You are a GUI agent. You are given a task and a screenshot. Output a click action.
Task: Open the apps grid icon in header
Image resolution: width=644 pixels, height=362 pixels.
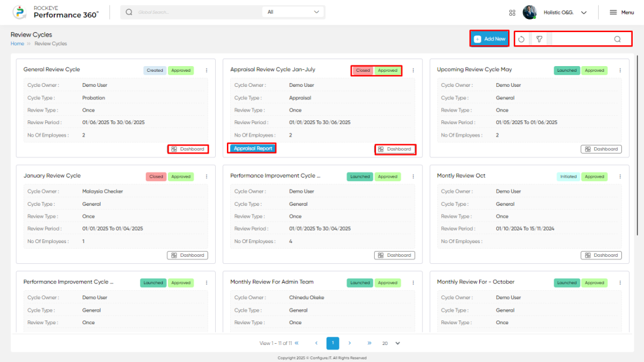pos(512,13)
